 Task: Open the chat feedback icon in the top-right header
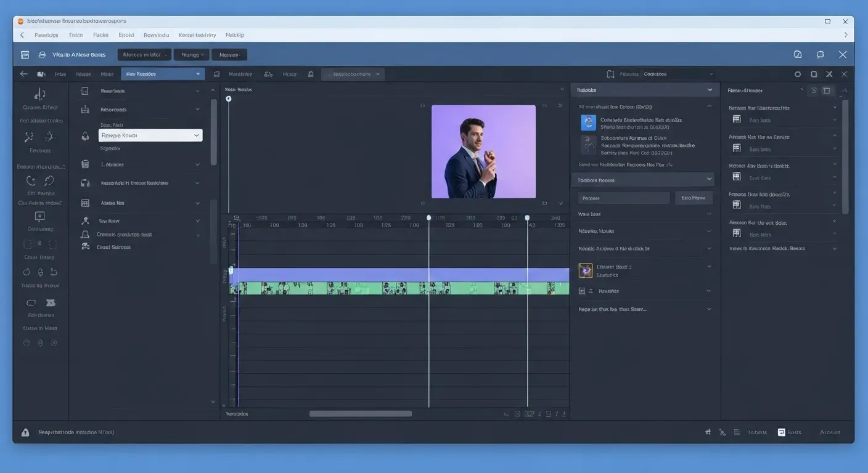tap(820, 54)
